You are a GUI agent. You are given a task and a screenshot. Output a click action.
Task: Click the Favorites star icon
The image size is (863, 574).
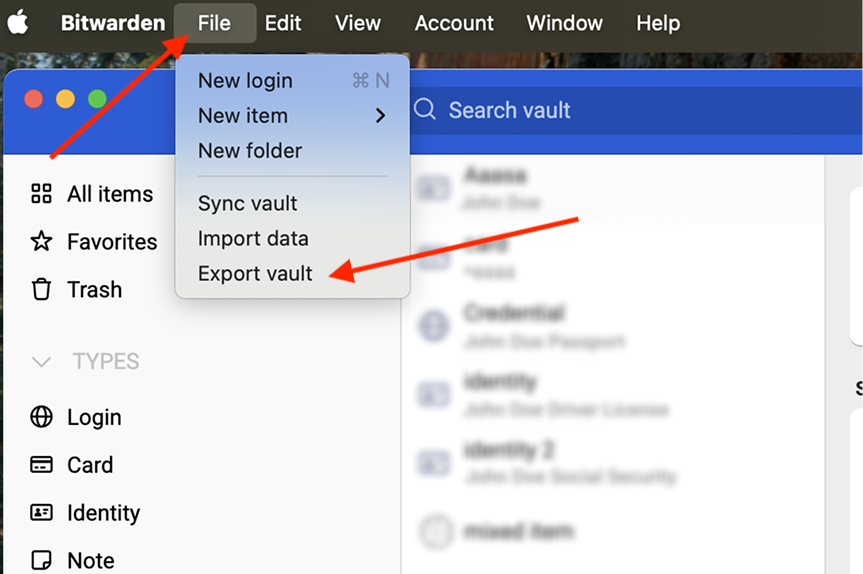(x=41, y=241)
